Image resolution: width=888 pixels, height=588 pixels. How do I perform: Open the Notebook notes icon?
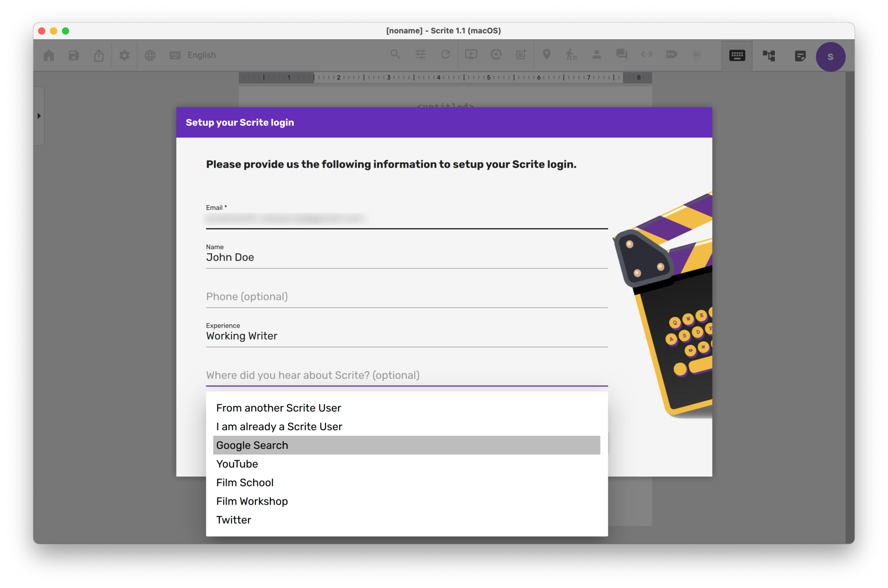pos(800,56)
